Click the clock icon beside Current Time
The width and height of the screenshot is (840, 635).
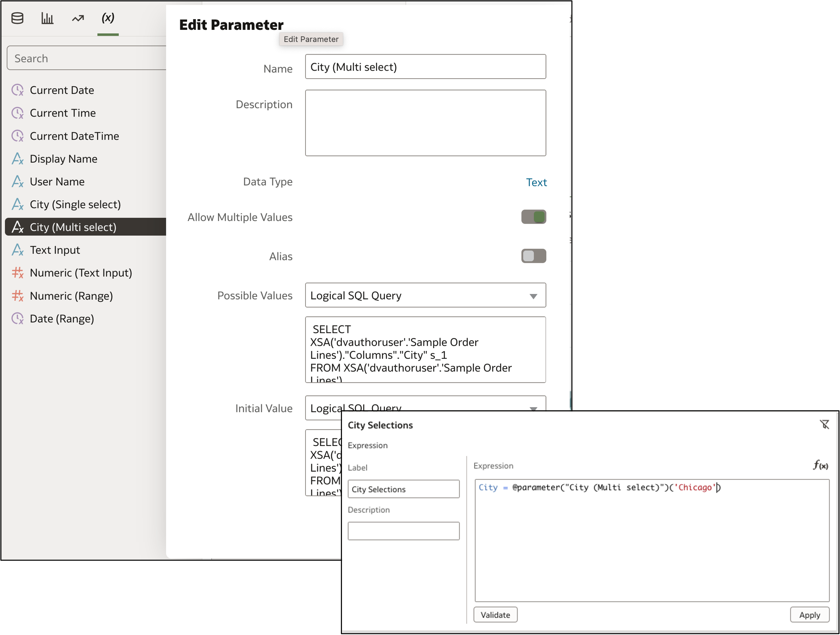[x=18, y=113]
